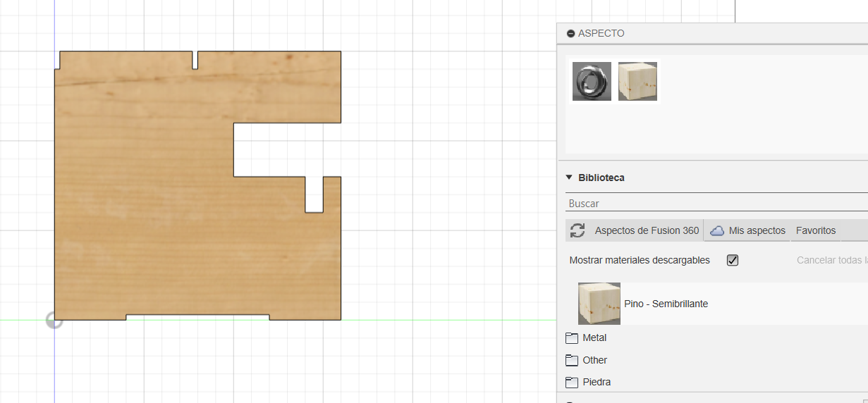Select the pine cube thumbnail in design appearances
Screen dimensions: 868x403
coord(637,82)
